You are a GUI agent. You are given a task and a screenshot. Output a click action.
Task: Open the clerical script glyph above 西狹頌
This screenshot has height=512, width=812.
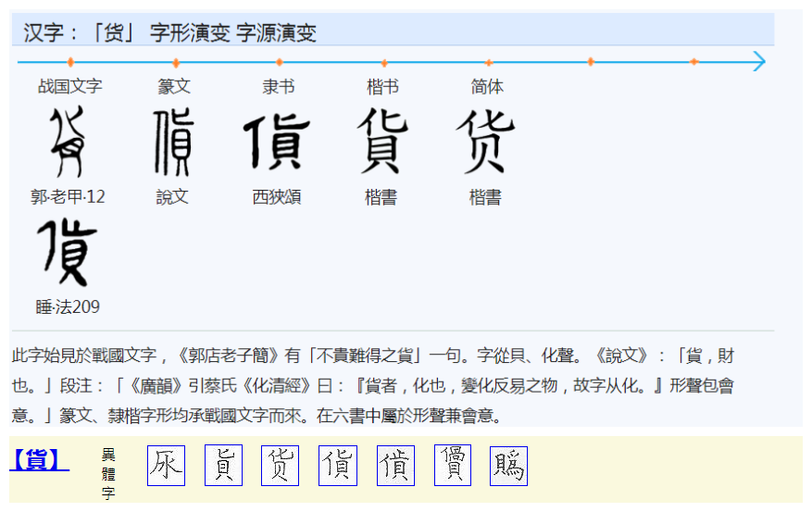pos(277,142)
